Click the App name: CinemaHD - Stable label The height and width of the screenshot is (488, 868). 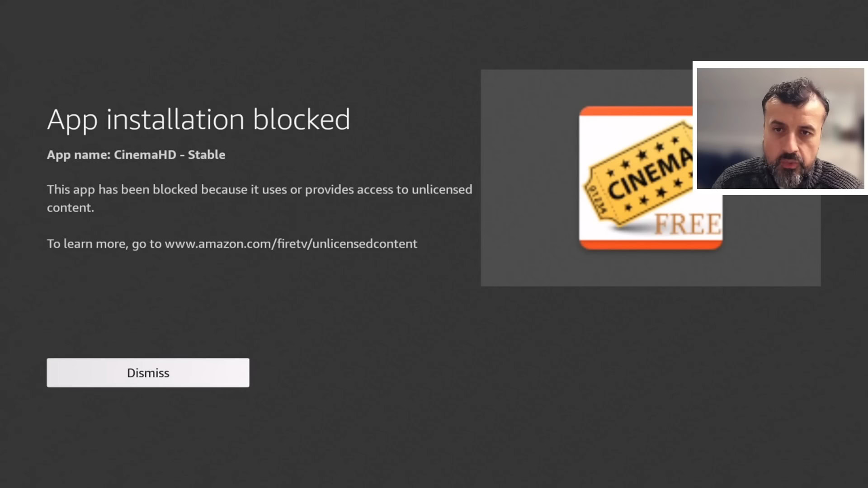[136, 155]
